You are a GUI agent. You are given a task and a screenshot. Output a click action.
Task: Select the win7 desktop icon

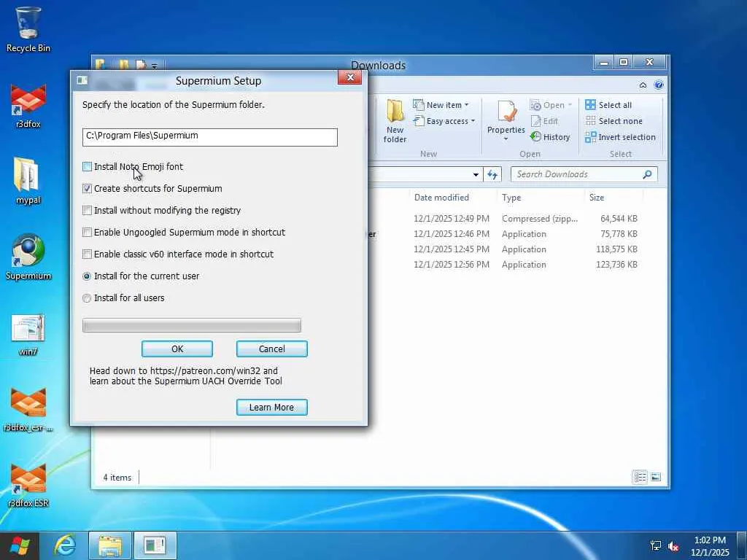(x=28, y=333)
